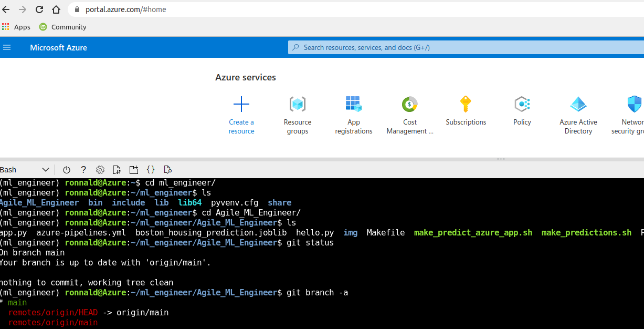Click 'pyvenv.cfg' in terminal listing
This screenshot has width=644, height=329.
click(x=235, y=202)
